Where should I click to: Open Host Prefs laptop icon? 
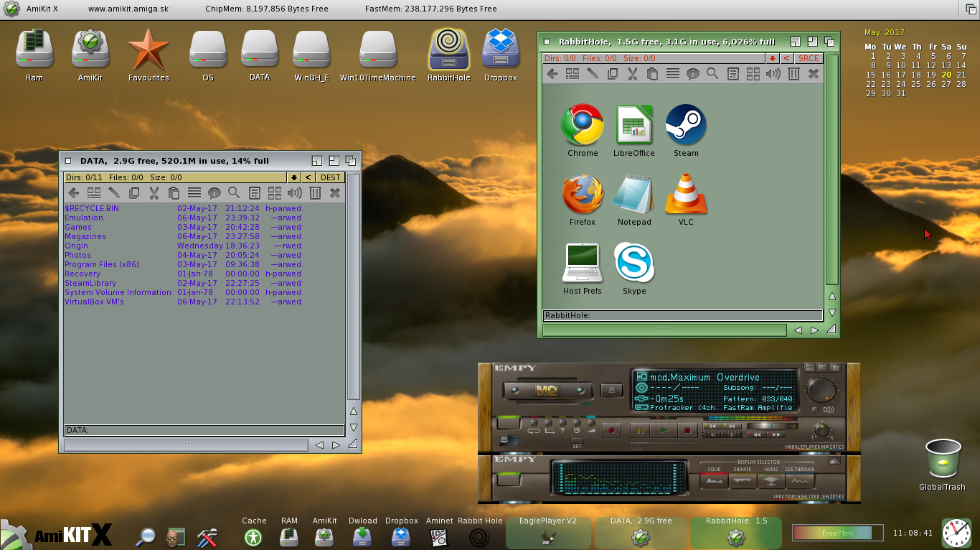click(x=582, y=263)
